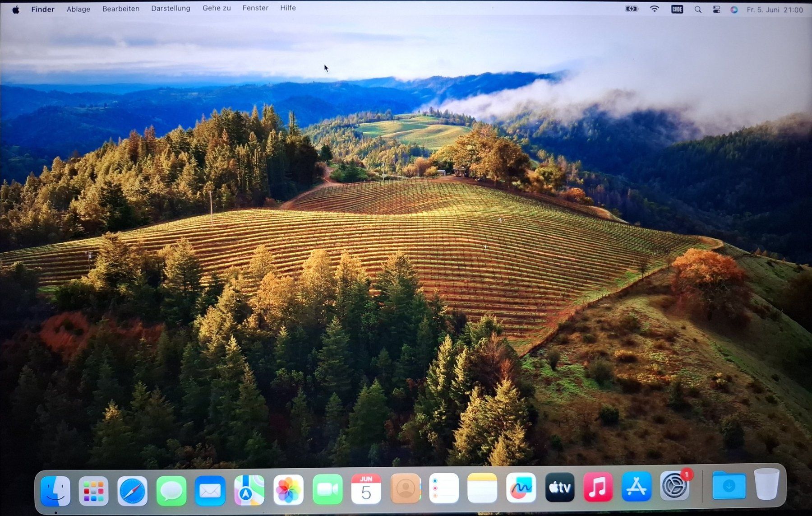Image resolution: width=812 pixels, height=516 pixels.
Task: Open the Mail app
Action: point(210,491)
